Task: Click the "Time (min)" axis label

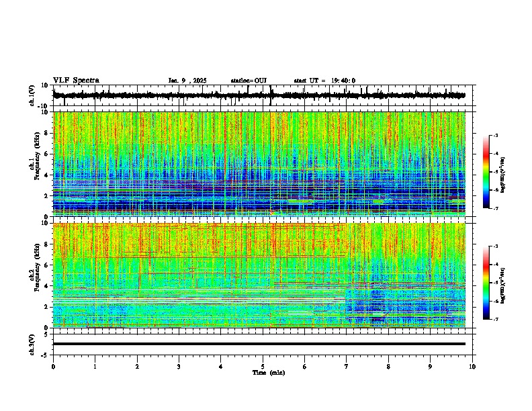Action: click(269, 373)
